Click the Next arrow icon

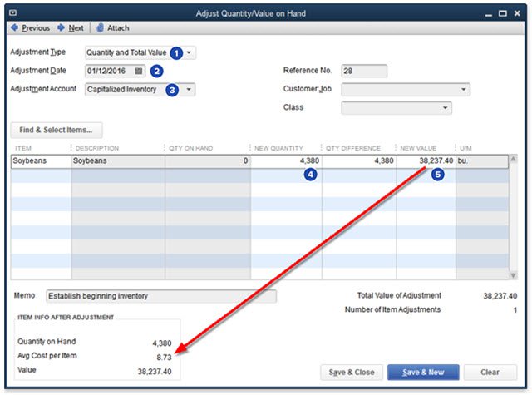62,27
